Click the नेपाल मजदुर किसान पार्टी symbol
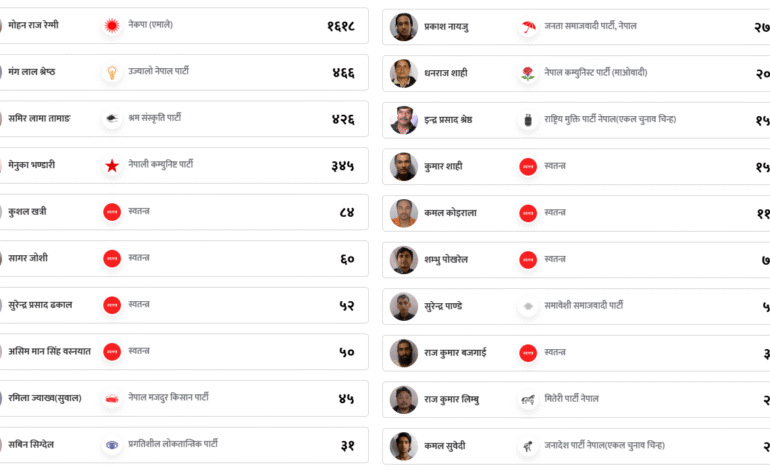The height and width of the screenshot is (470, 770). pos(112,398)
